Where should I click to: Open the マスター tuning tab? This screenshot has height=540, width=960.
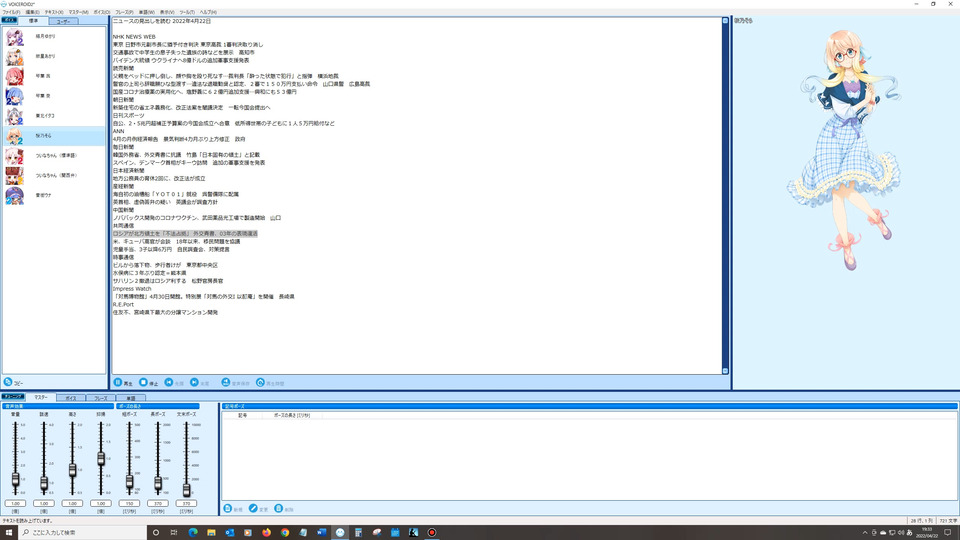pos(40,397)
